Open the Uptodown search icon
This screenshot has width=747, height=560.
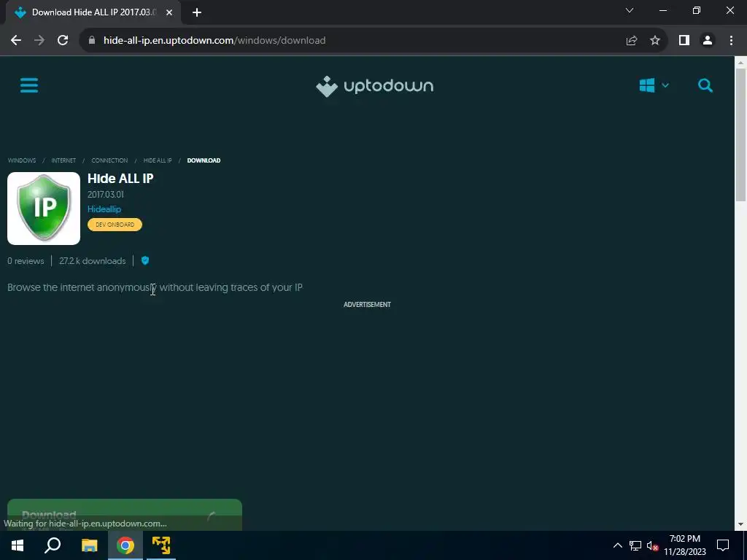coord(705,86)
